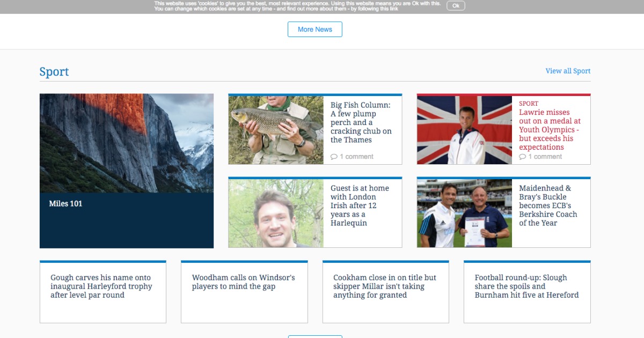Viewport: 644px width, 338px height.
Task: Dismiss cookie notice with Ok button
Action: click(455, 6)
